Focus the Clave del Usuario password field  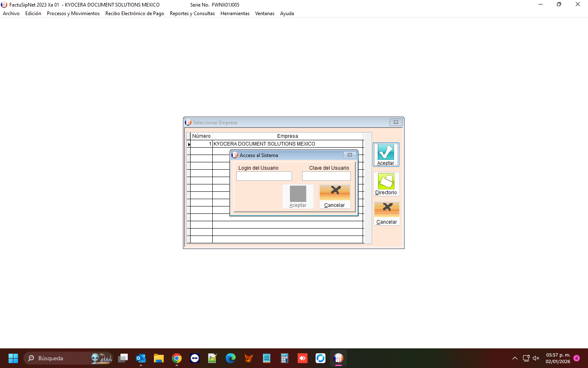pos(326,176)
